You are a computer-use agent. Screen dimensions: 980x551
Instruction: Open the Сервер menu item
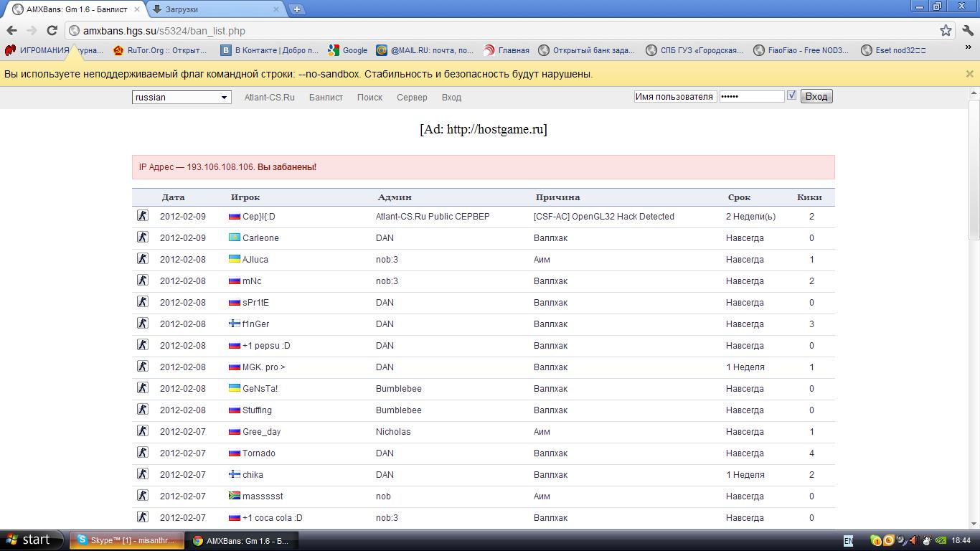coord(412,98)
